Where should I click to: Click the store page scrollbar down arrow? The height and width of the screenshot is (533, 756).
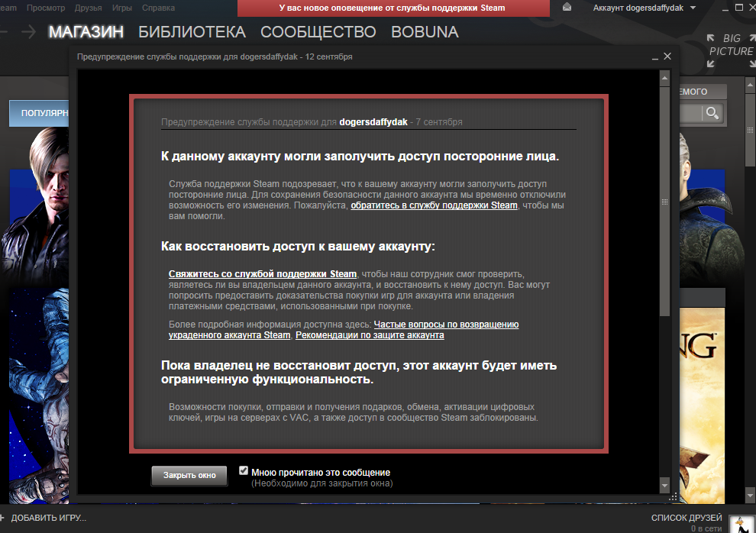coord(750,495)
